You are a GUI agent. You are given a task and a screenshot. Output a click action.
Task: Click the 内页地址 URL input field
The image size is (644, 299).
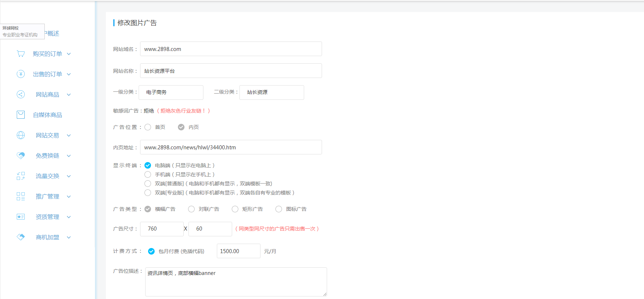tap(231, 147)
